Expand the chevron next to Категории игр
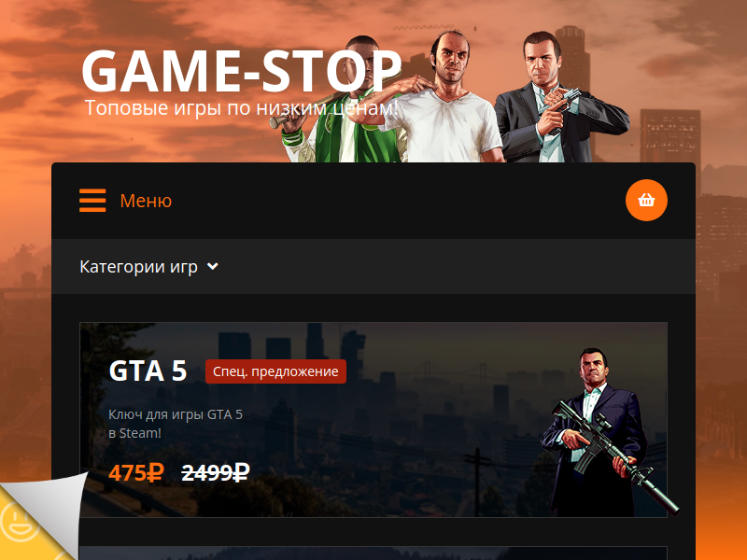This screenshot has width=747, height=560. pyautogui.click(x=213, y=266)
